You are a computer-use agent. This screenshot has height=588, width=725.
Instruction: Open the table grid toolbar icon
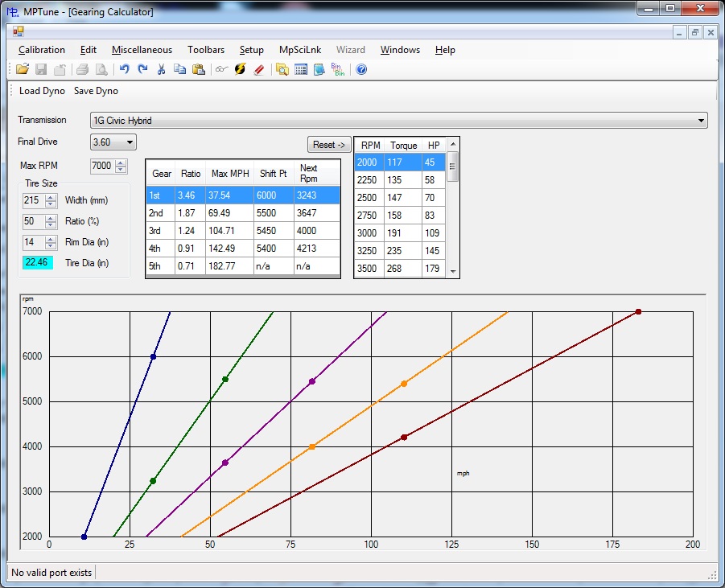point(301,69)
